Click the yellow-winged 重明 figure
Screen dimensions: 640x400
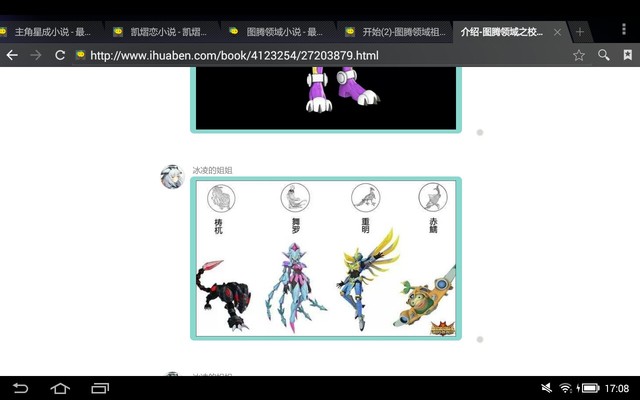(367, 280)
